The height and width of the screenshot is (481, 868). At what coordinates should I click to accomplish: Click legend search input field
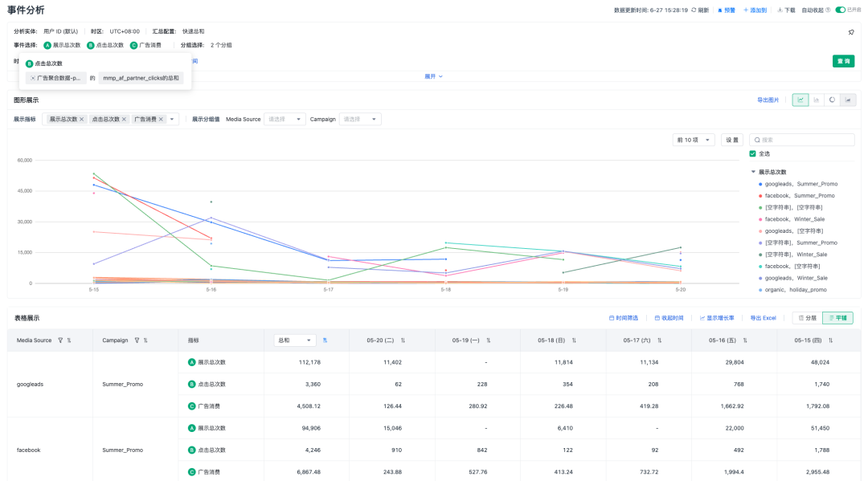[x=801, y=140]
